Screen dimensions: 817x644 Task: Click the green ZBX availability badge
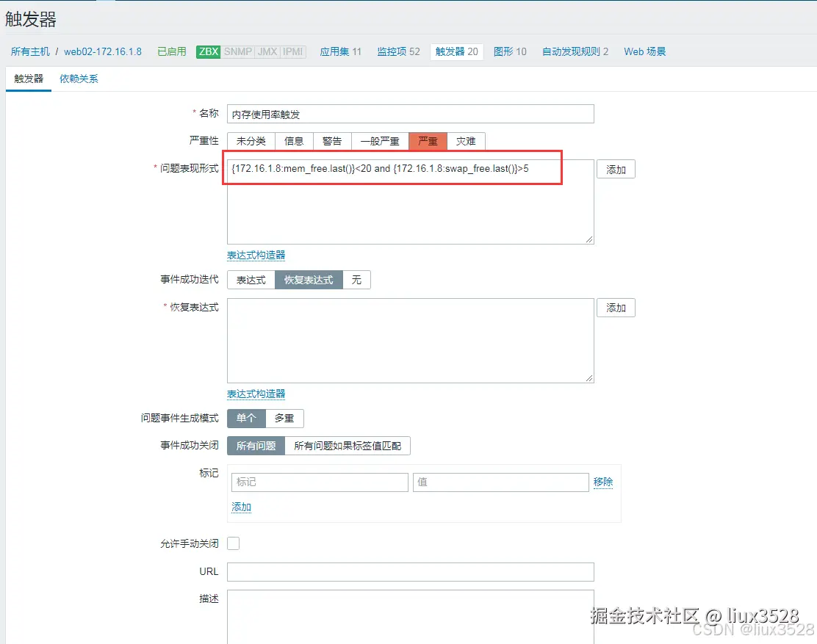[209, 51]
